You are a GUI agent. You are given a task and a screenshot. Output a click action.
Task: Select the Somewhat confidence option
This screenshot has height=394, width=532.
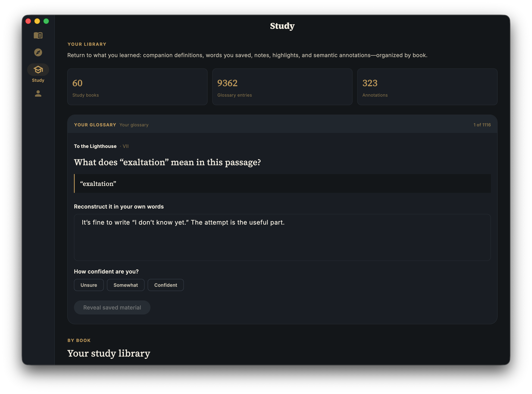click(126, 285)
